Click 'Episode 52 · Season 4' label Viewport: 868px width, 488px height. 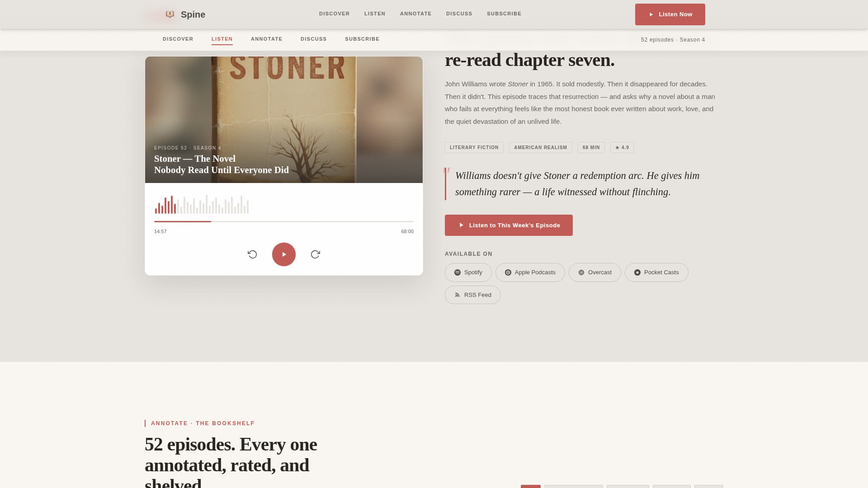(x=188, y=148)
